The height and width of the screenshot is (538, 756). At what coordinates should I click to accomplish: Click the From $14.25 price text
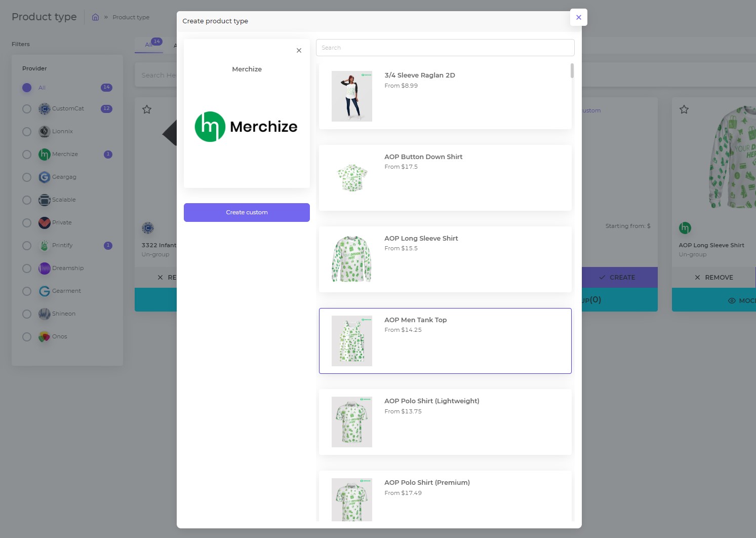(x=403, y=330)
